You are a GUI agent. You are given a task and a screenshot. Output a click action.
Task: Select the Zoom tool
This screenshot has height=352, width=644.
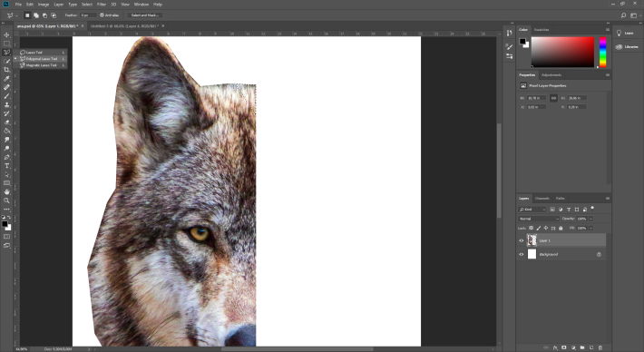click(6, 200)
